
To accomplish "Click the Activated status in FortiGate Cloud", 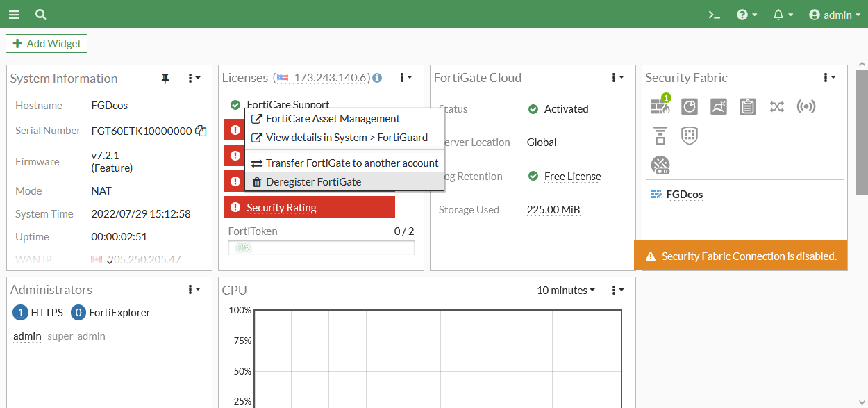I will [566, 109].
